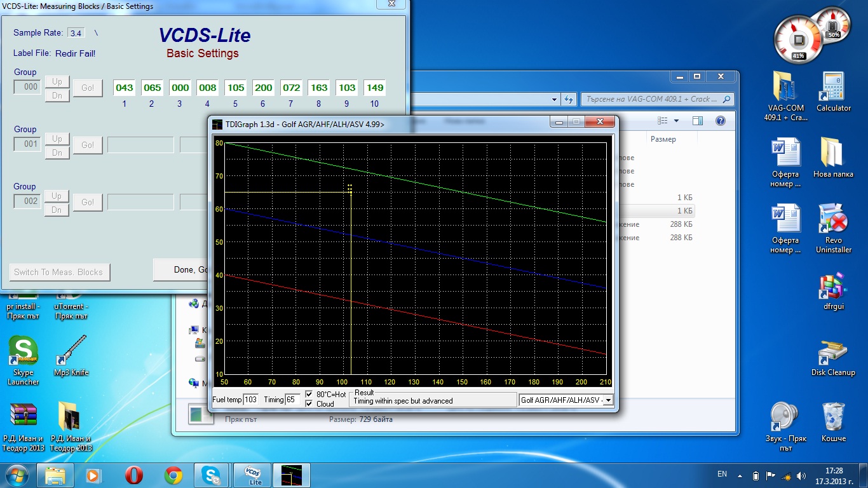Expand the Golf AGR/AHF/ALH/ASV engine dropdown

(607, 400)
